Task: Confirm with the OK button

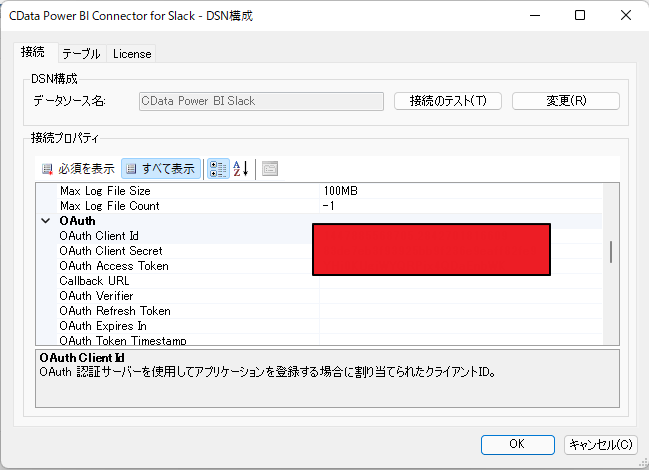Action: [x=517, y=444]
